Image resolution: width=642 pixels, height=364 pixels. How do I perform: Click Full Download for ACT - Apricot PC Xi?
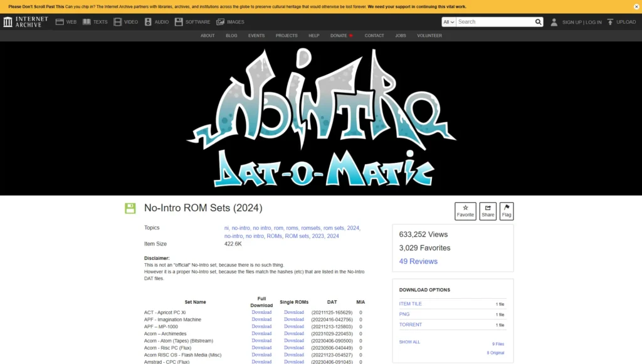261,313
